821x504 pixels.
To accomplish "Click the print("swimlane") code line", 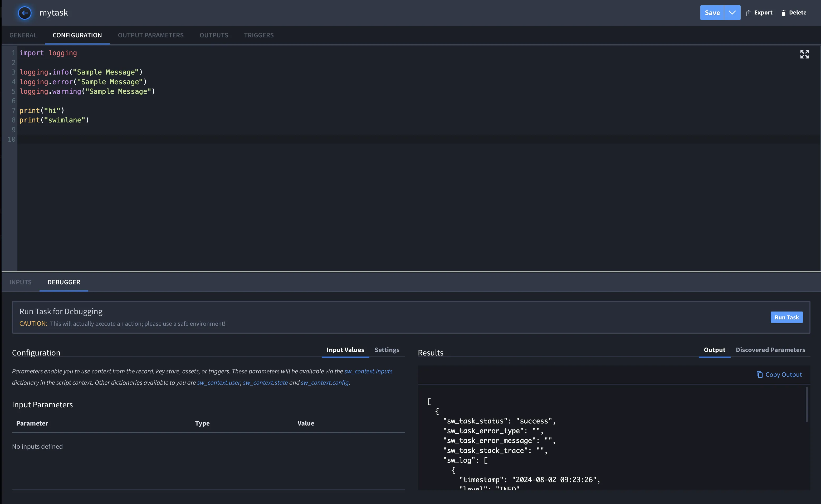I will click(54, 120).
